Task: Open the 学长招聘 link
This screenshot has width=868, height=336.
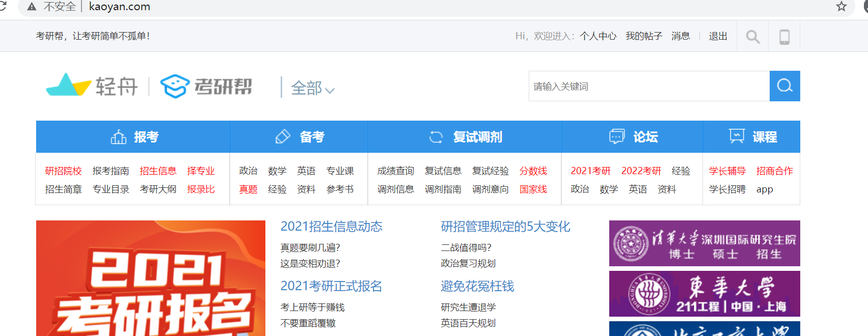Action: 727,189
